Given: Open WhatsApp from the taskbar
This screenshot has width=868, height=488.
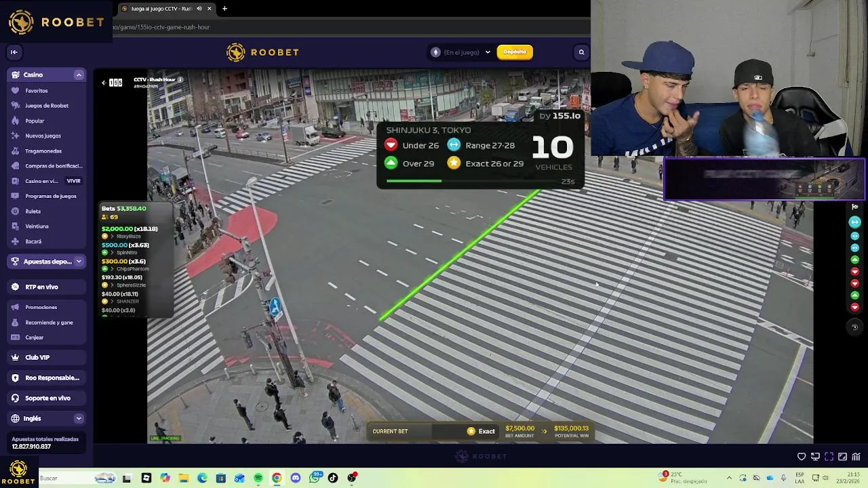Looking at the screenshot, I should pyautogui.click(x=315, y=478).
